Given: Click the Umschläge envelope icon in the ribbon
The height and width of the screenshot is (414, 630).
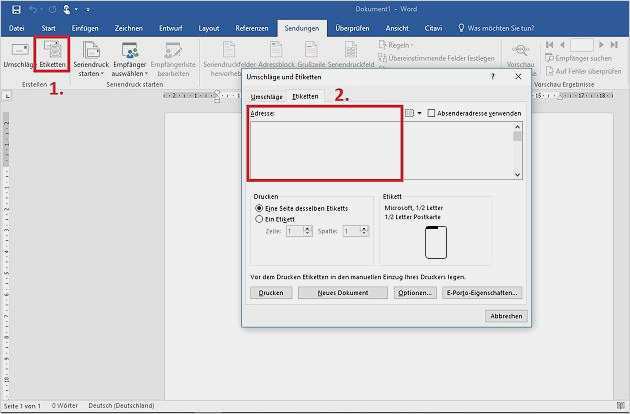Looking at the screenshot, I should (x=18, y=52).
